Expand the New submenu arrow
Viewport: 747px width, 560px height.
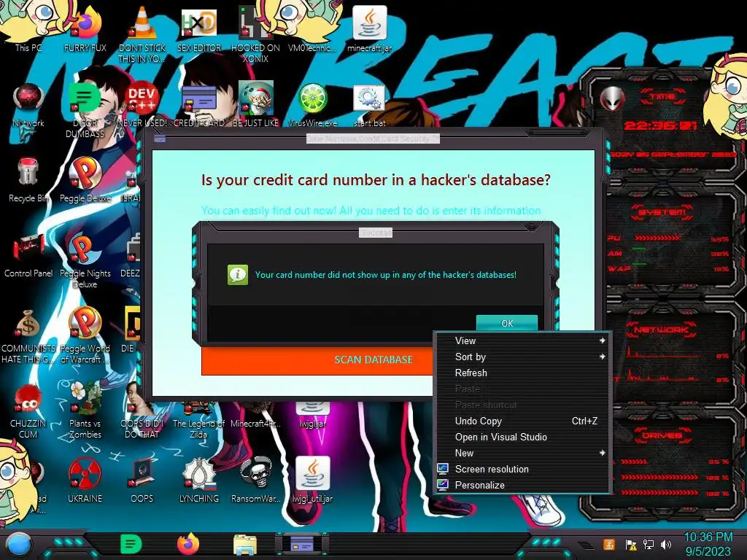pyautogui.click(x=602, y=453)
